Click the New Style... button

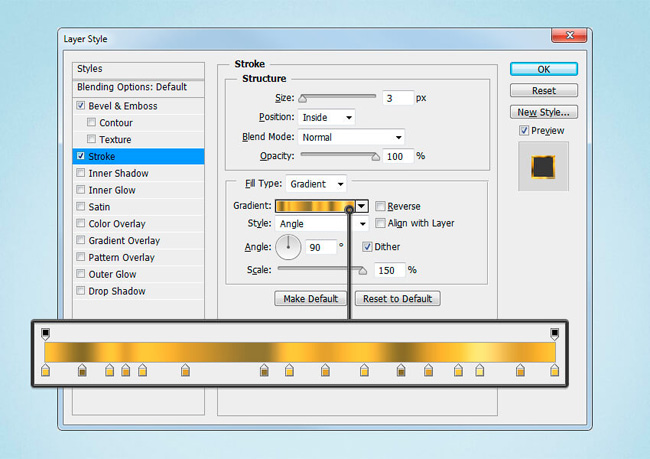coord(543,112)
